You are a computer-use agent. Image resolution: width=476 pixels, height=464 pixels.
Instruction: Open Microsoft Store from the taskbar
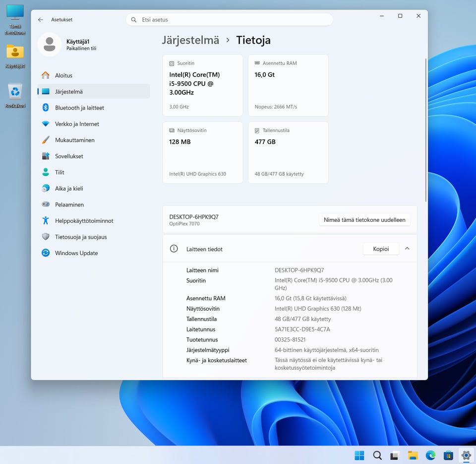[448, 456]
